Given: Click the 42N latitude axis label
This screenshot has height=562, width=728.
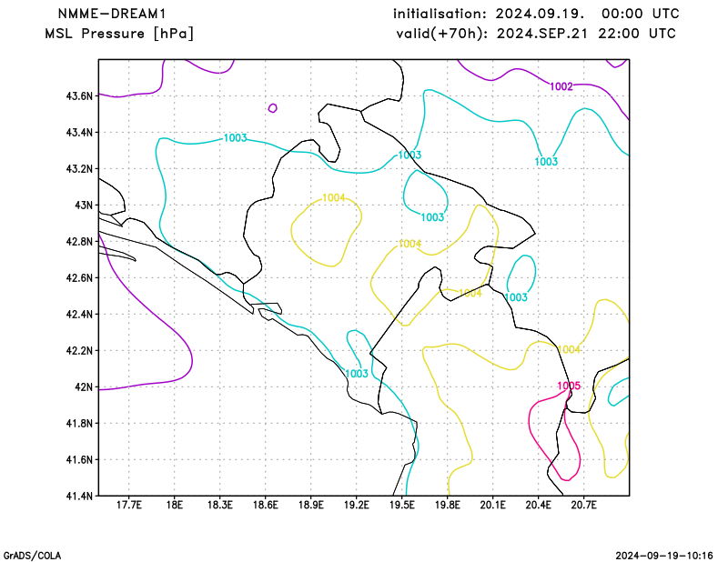Looking at the screenshot, I should click(x=84, y=387).
